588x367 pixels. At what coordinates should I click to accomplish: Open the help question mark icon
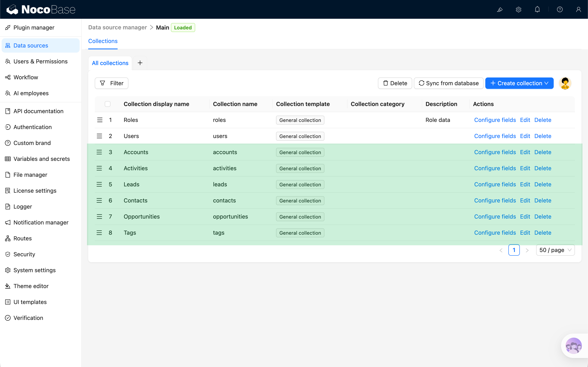click(x=560, y=9)
